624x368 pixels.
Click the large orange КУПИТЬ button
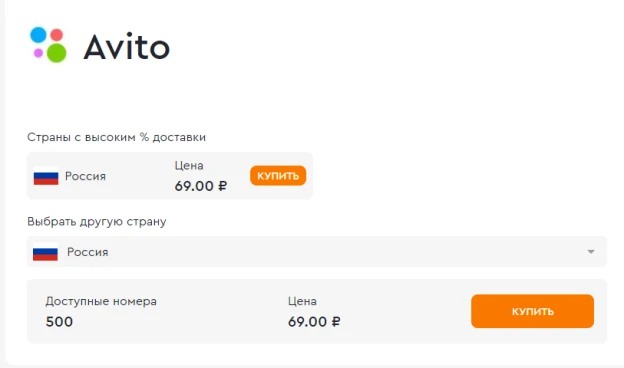click(532, 311)
